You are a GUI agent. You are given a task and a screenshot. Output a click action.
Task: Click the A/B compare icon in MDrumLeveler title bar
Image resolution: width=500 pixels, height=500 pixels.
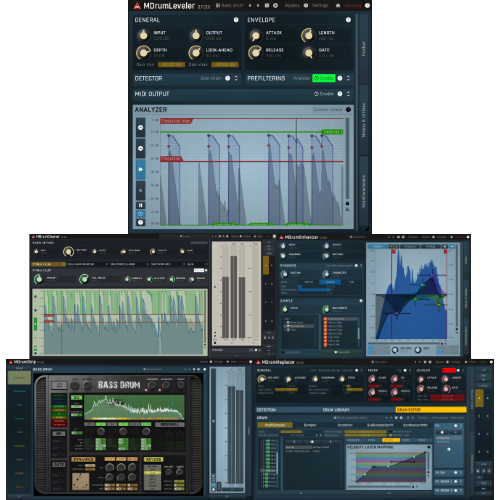[267, 5]
